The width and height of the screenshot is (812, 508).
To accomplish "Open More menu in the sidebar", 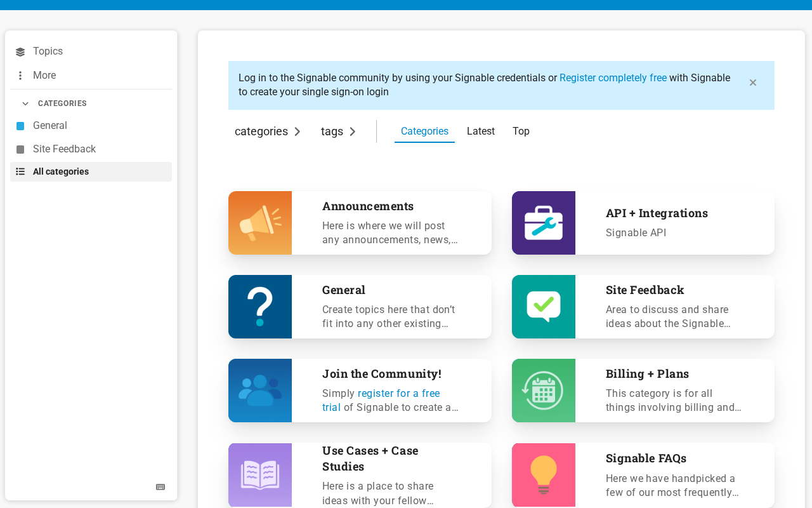I will pos(91,76).
